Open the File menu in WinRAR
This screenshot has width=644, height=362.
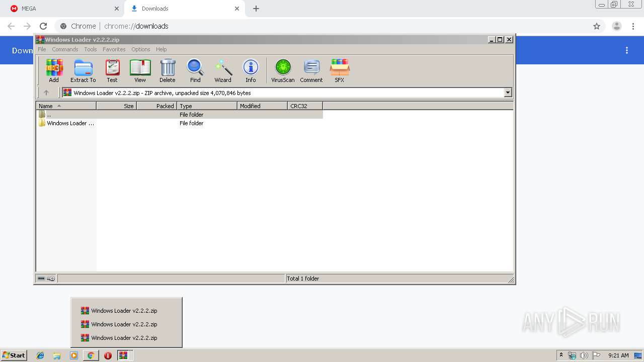click(42, 49)
